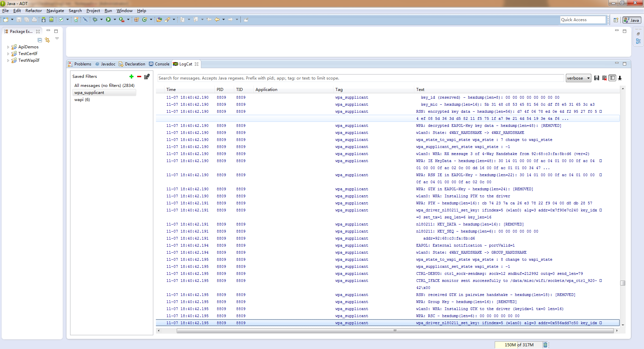
Task: Click the Previous Annotation icon
Action: pos(196,20)
